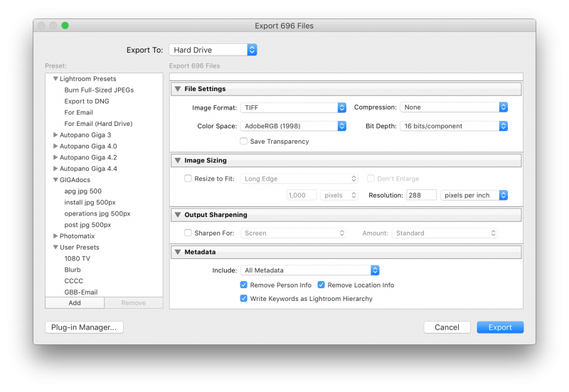Click the Resolution input field
Viewport: 569px width, 392px height.
tap(421, 195)
